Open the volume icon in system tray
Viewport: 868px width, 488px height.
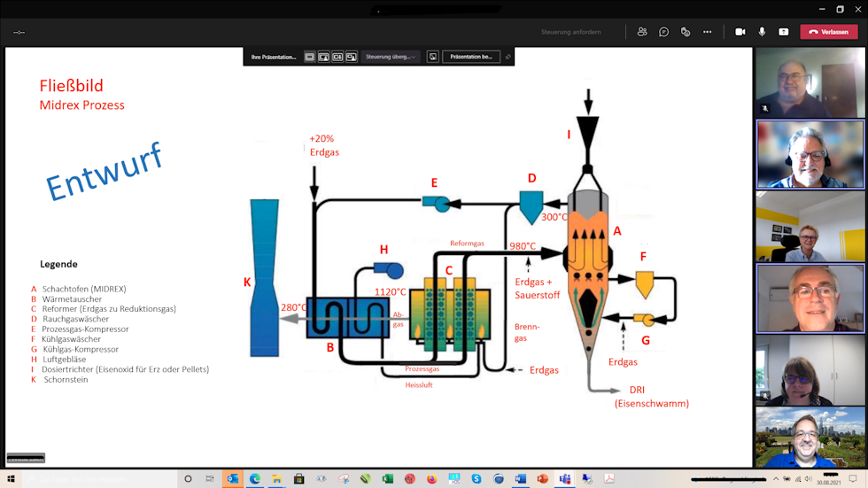click(x=808, y=478)
